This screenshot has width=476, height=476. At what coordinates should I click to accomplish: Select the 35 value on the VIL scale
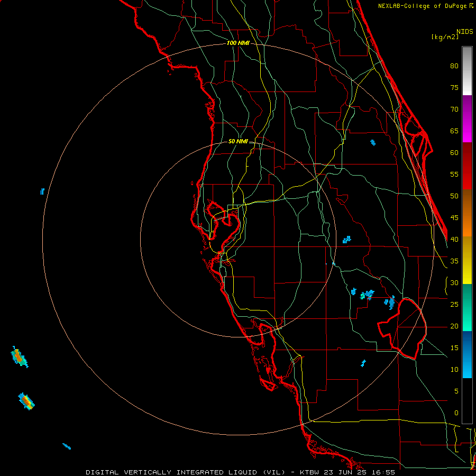[x=454, y=261]
